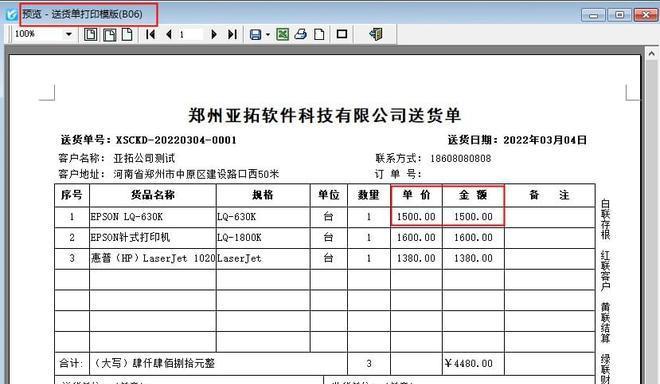Select the whole page view icon
660x384 pixels.
tap(90, 34)
